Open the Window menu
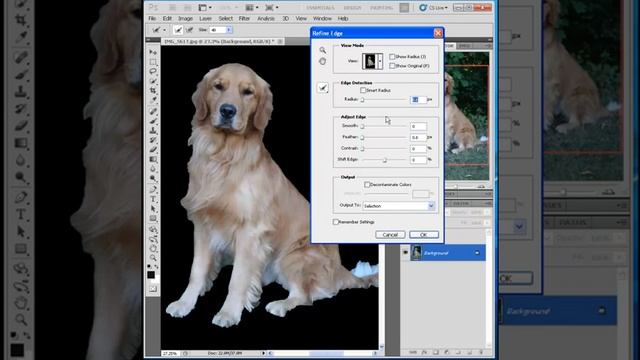 322,19
